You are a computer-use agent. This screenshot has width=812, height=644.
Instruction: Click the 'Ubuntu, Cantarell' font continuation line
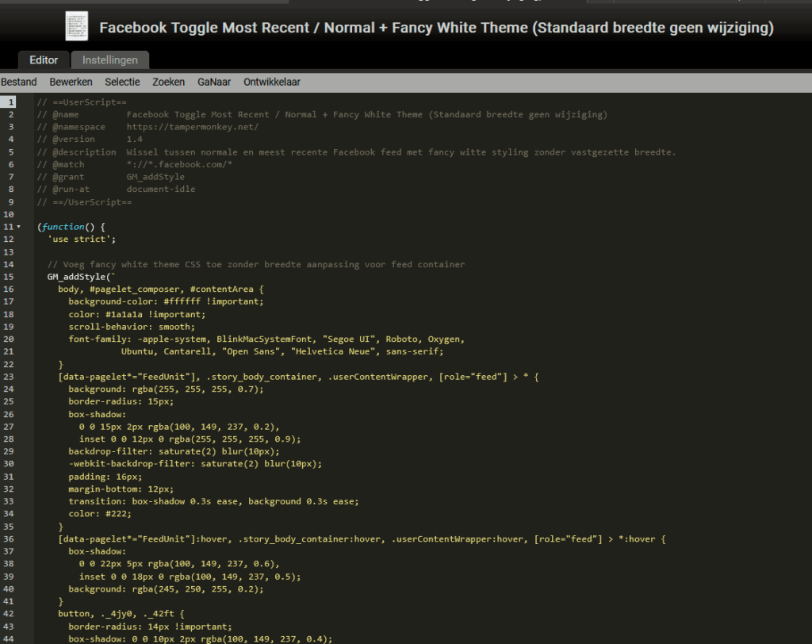pos(282,351)
